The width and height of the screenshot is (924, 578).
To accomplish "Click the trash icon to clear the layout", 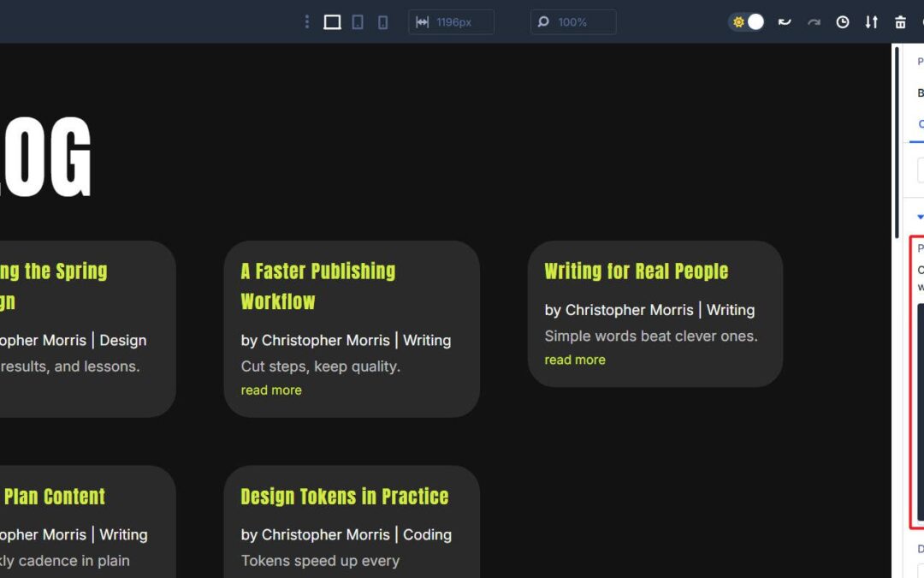I will (x=900, y=22).
